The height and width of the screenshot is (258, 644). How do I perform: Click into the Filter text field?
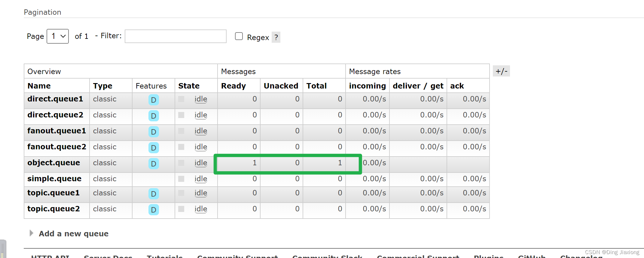[175, 36]
